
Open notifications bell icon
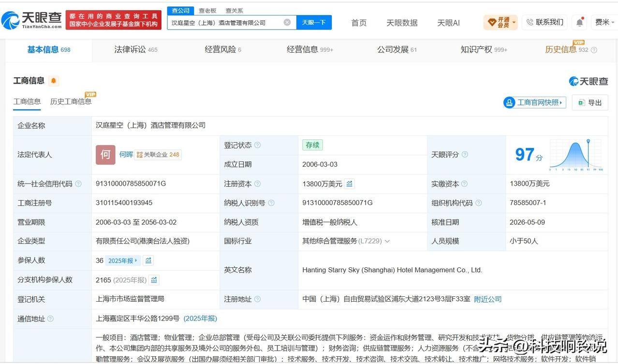coord(579,22)
